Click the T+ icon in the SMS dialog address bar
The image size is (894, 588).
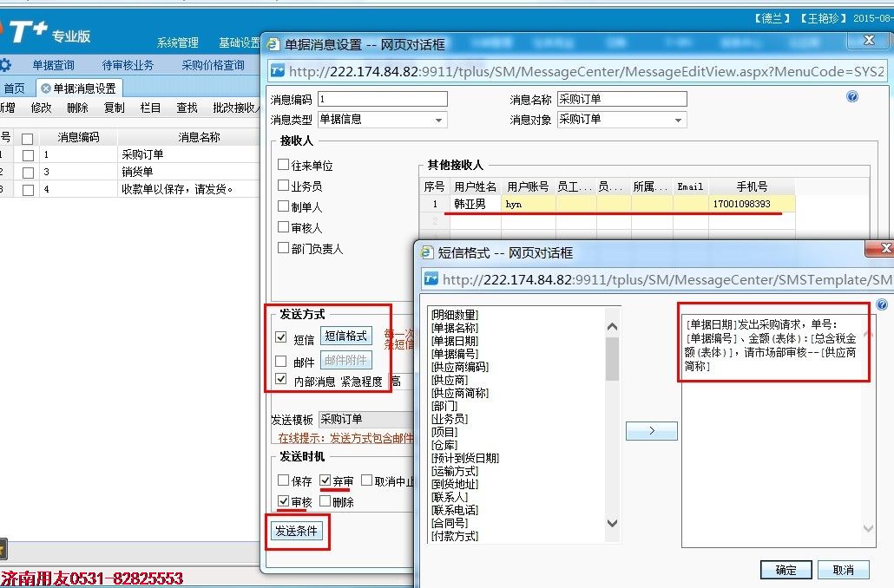(x=431, y=279)
